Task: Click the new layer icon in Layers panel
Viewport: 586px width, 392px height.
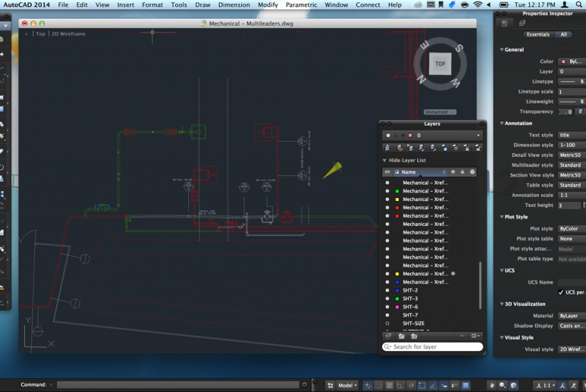Action: [x=388, y=336]
